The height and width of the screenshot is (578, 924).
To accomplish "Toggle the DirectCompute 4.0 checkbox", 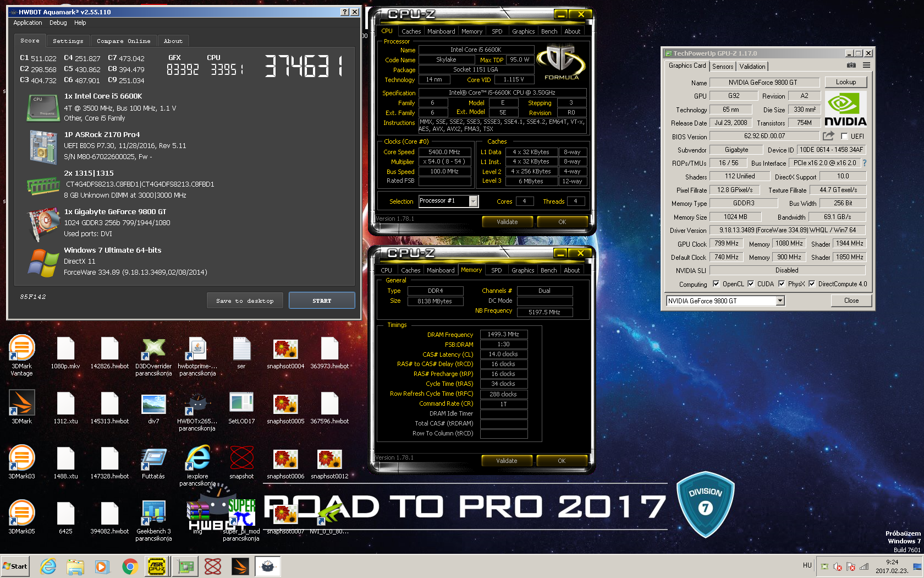I will (812, 284).
